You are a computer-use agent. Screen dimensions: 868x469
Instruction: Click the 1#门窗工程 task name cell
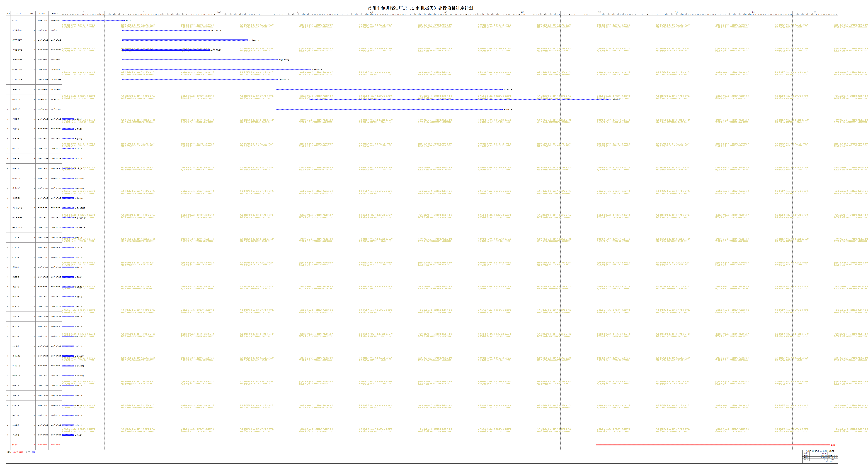pos(19,149)
